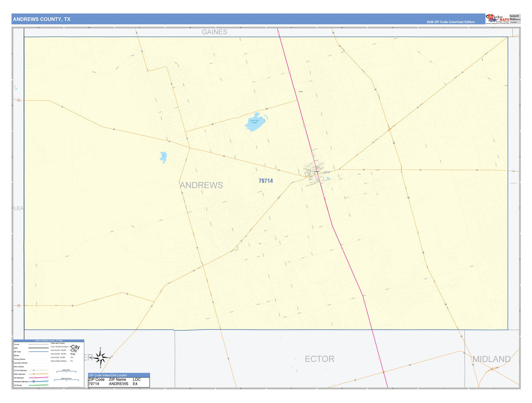Screen dimensions: 532x403
Task: Click the ANDREWS cell in index table
Action: pos(118,383)
